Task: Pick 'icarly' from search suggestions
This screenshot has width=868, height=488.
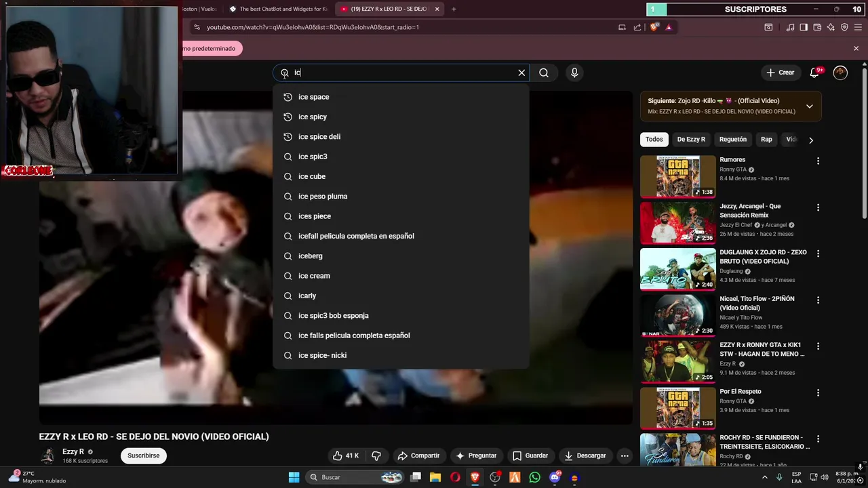Action: click(x=401, y=296)
